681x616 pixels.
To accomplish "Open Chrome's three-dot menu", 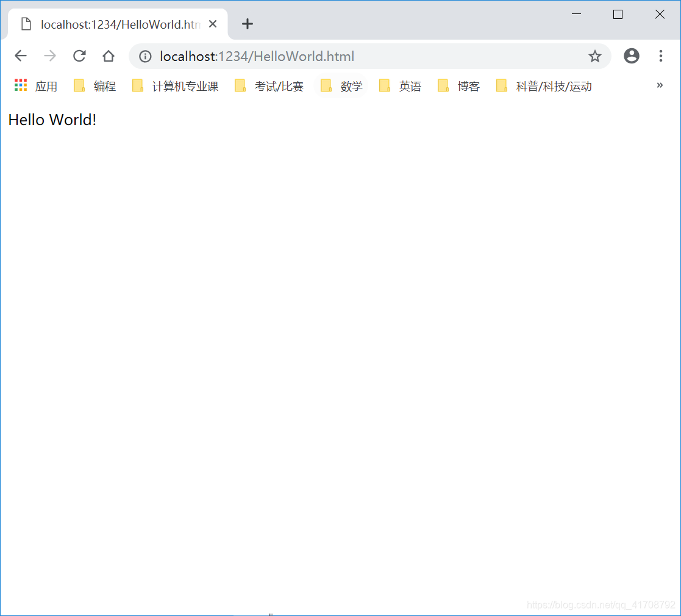I will 661,56.
